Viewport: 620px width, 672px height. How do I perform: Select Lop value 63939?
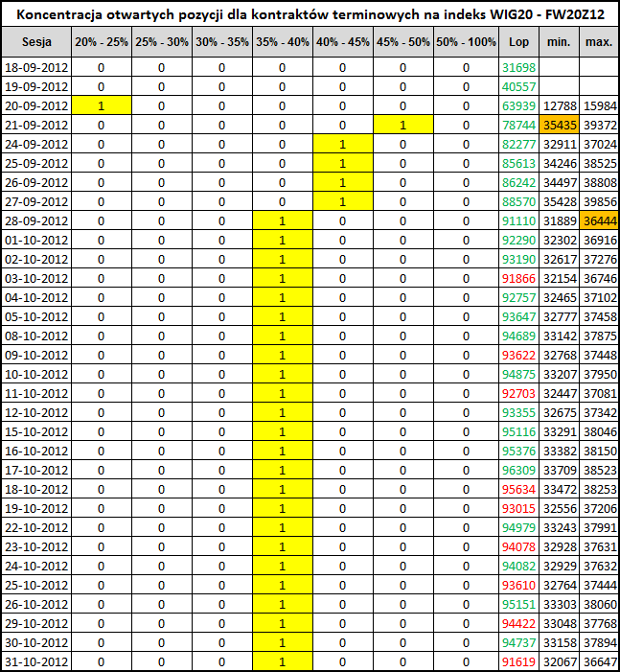point(518,105)
